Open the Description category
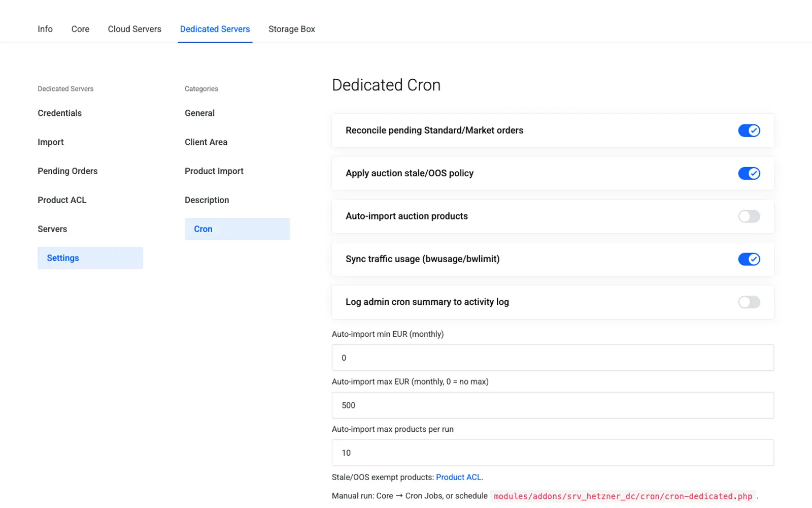 point(207,200)
